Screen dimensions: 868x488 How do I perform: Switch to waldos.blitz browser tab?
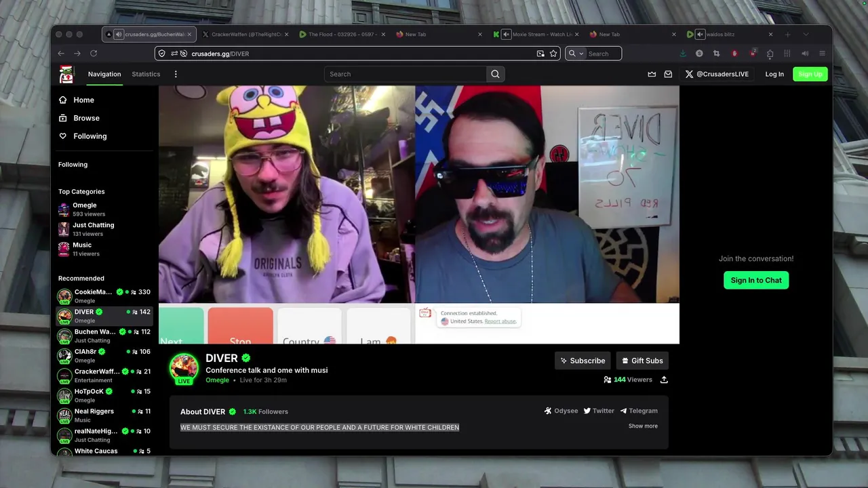[729, 34]
